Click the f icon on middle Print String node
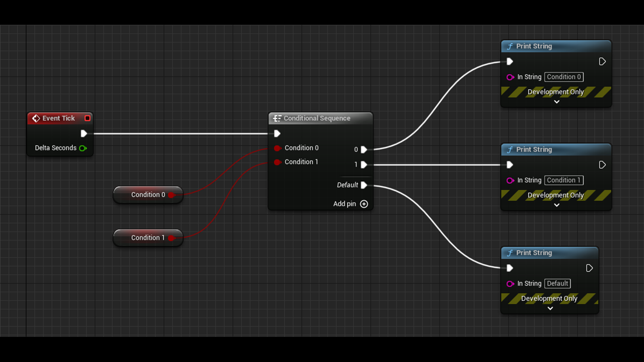The image size is (644, 362). pos(509,150)
